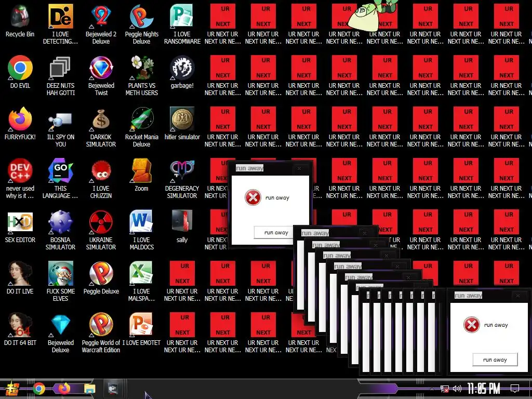Viewport: 532px width, 399px height.
Task: Open the DEGENERACY SIMULATOR icon
Action: [x=182, y=170]
